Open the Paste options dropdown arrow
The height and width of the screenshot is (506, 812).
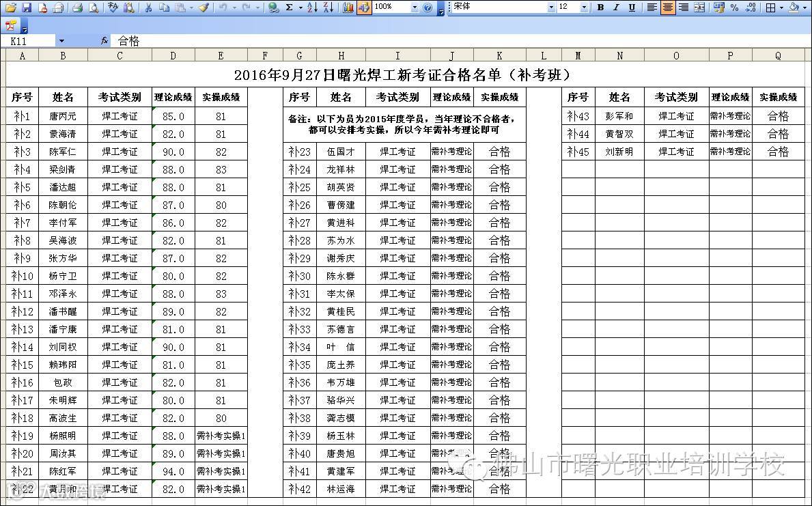tap(191, 8)
